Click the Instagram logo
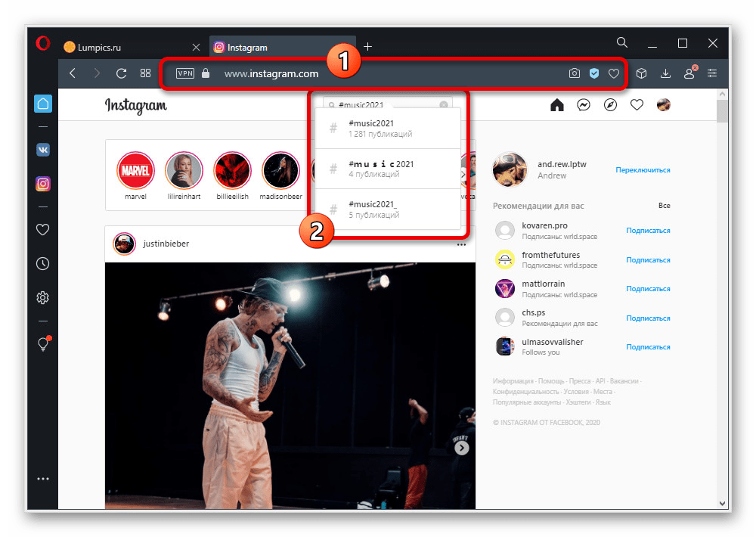 [136, 106]
